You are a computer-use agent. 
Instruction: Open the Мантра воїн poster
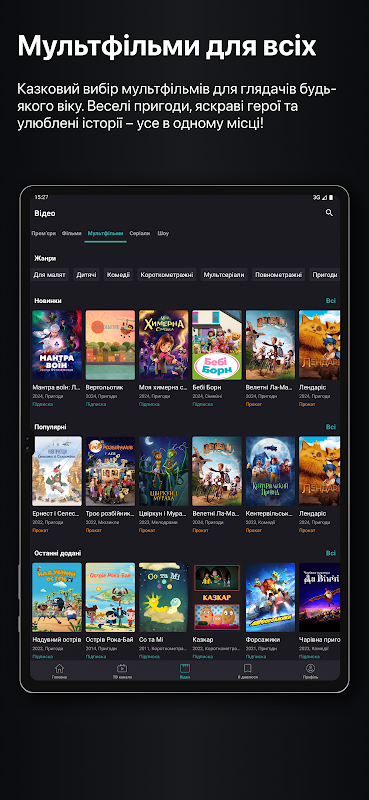coord(57,345)
